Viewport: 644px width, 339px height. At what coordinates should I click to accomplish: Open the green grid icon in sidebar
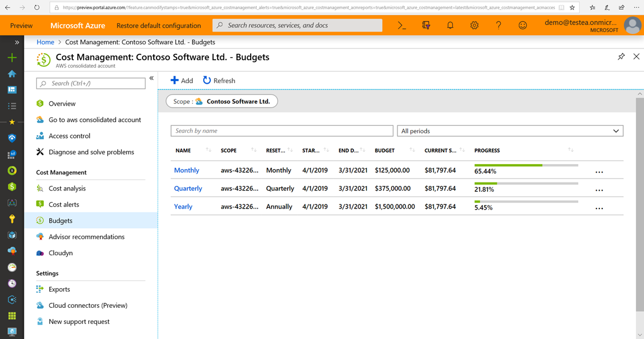pos(12,315)
